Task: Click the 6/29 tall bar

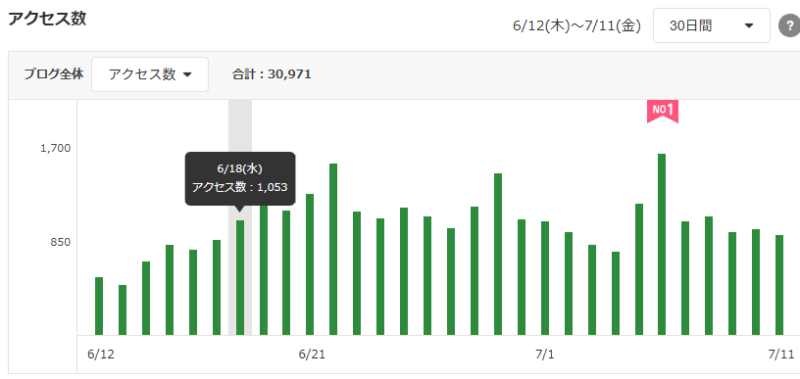Action: [x=498, y=255]
